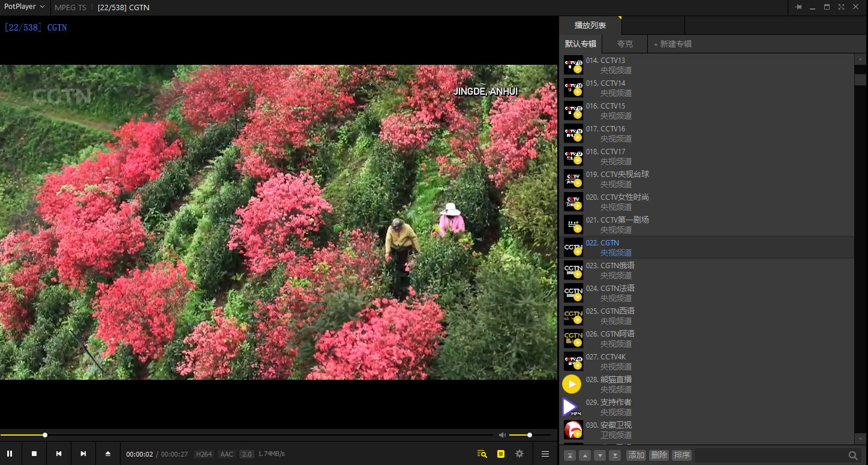Skip to the previous playlist item

pyautogui.click(x=59, y=454)
